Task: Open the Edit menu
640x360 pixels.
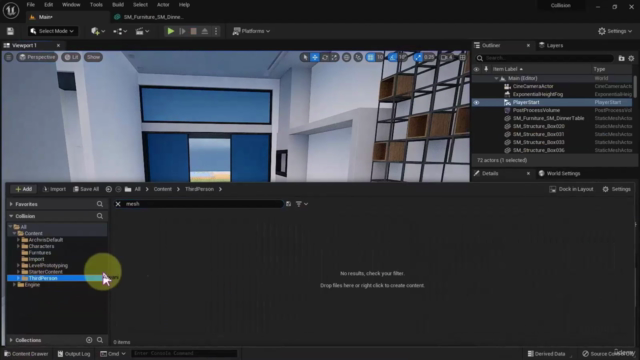Action: tap(49, 5)
